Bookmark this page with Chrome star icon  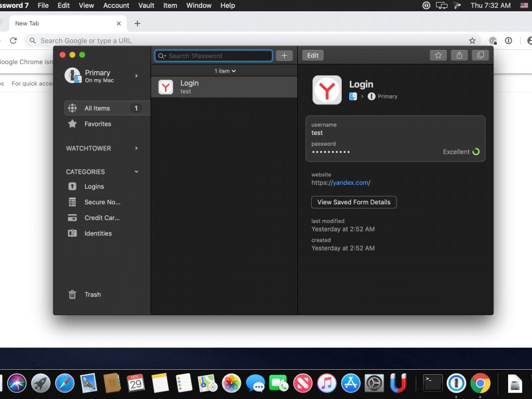coord(472,41)
